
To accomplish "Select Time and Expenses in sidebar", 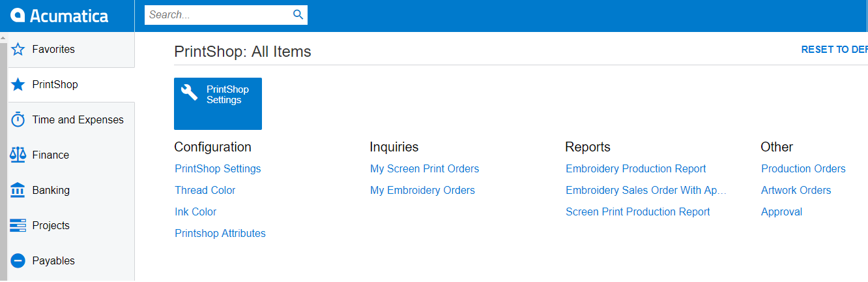I will (x=78, y=120).
